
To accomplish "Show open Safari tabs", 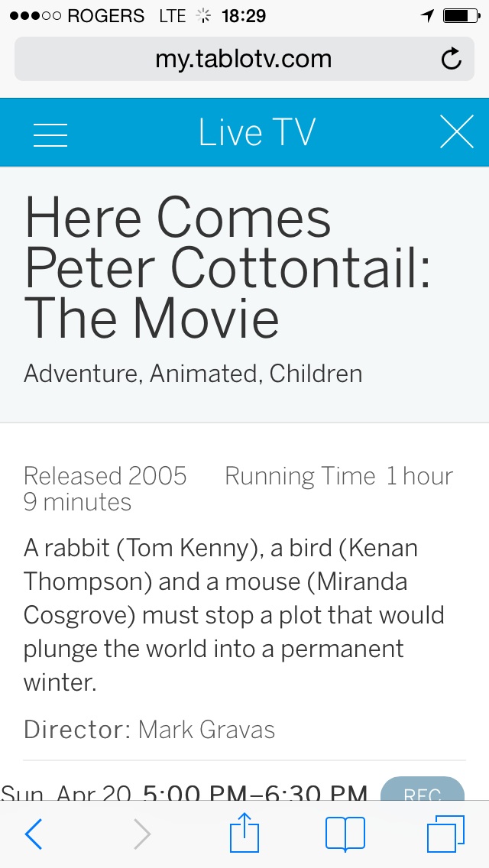I will pos(445,834).
